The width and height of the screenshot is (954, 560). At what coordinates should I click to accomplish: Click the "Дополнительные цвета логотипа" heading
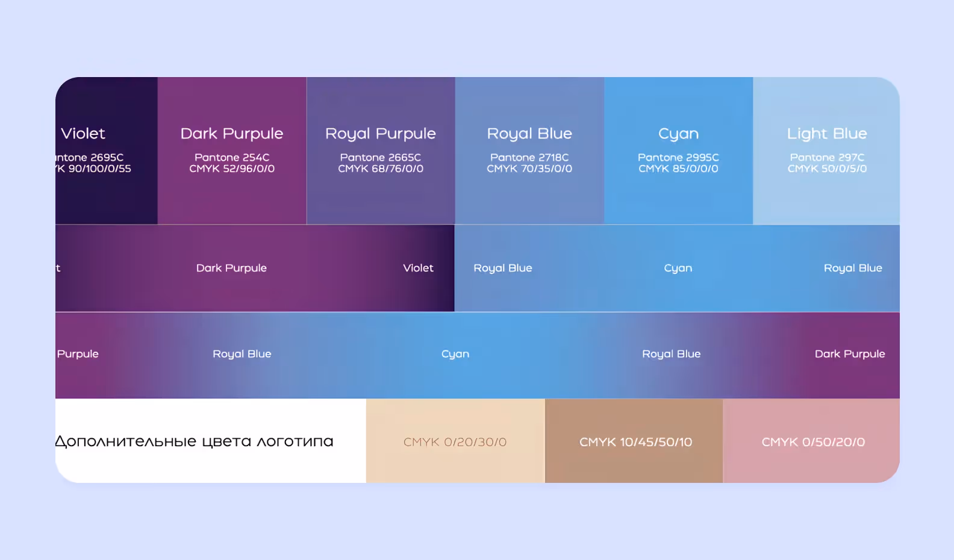[195, 441]
